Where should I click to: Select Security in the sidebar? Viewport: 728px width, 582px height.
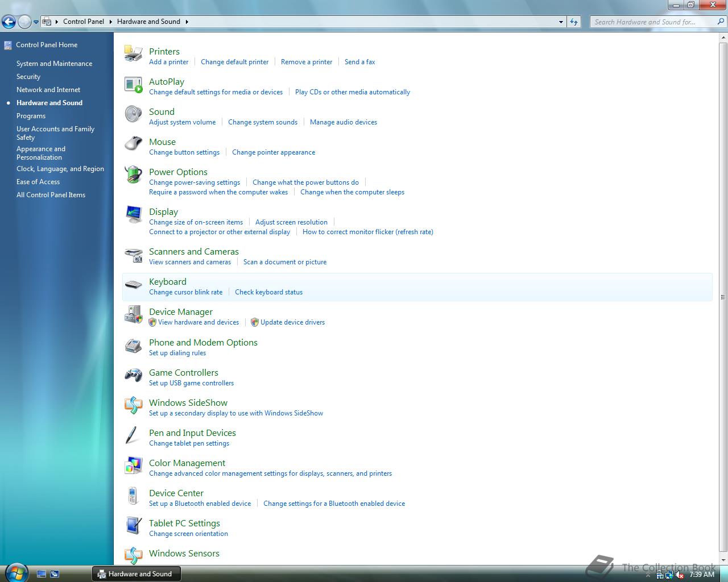(x=28, y=77)
